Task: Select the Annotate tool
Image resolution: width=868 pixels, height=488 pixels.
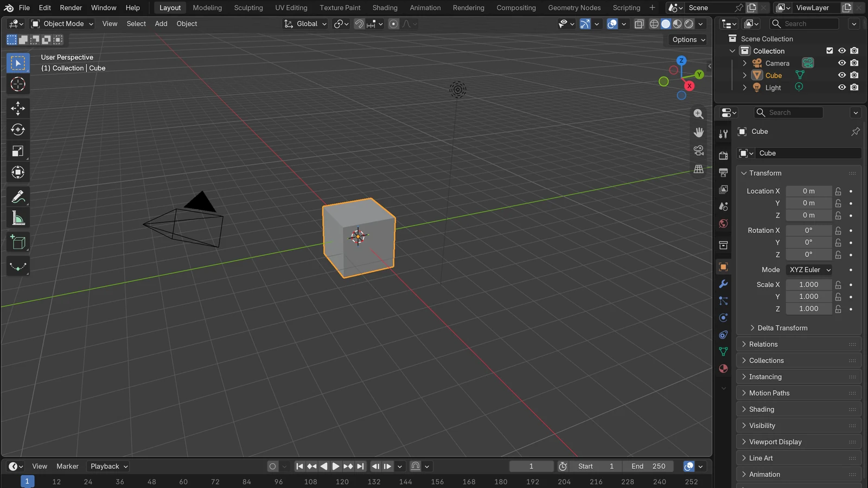Action: pos(18,197)
